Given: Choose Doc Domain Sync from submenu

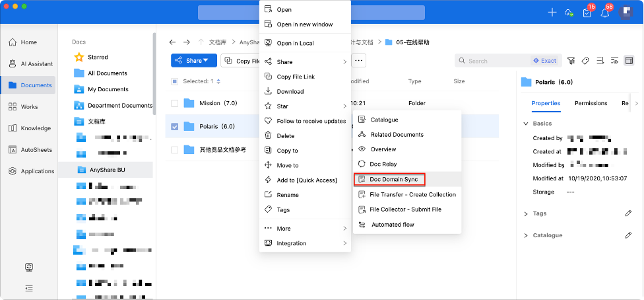Looking at the screenshot, I should click(x=393, y=179).
